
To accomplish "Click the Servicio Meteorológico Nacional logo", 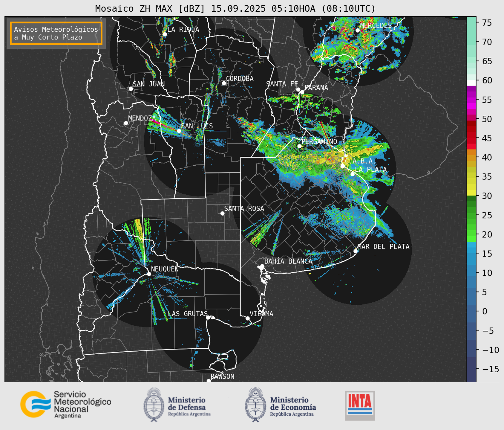I will [65, 404].
